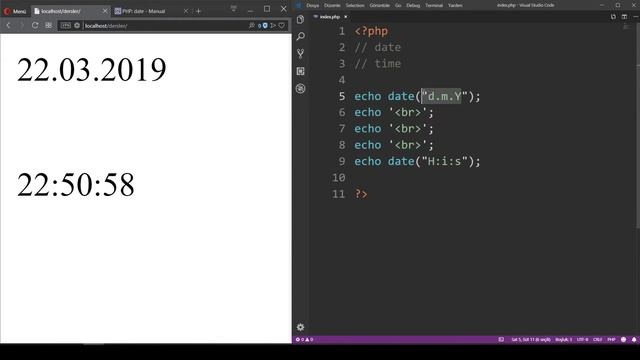640x360 pixels.
Task: Click line number 9 in the editor gutter
Action: point(342,161)
